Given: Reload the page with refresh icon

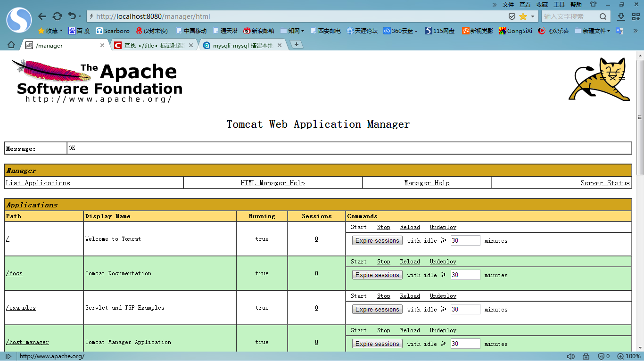Looking at the screenshot, I should point(57,16).
